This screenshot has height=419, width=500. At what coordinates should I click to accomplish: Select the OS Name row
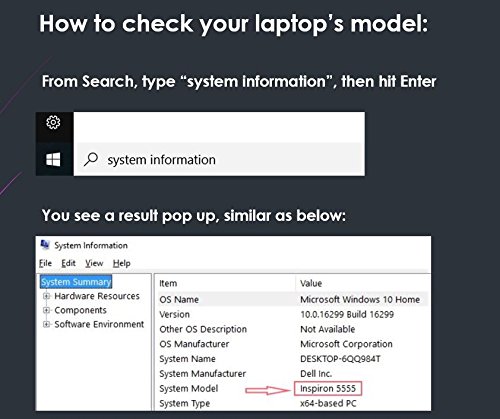tap(293, 299)
